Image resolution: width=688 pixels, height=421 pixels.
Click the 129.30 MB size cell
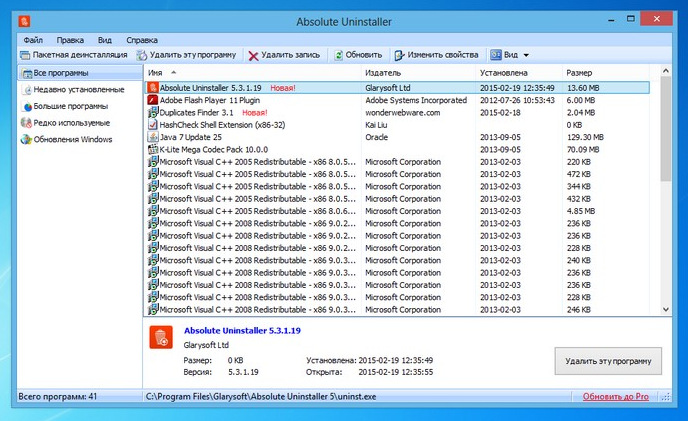coord(585,137)
